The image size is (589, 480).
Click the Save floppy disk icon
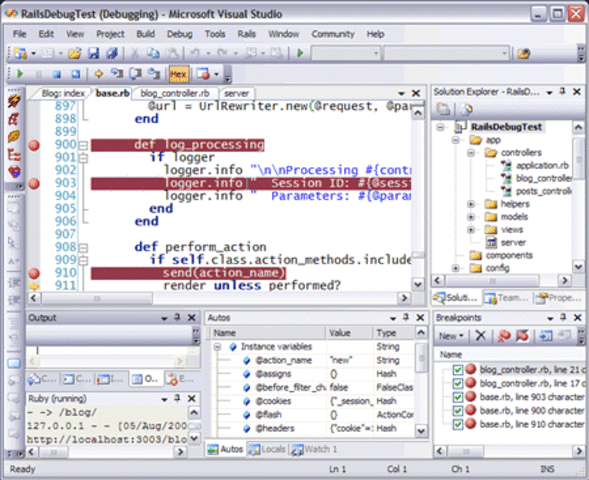coord(93,53)
